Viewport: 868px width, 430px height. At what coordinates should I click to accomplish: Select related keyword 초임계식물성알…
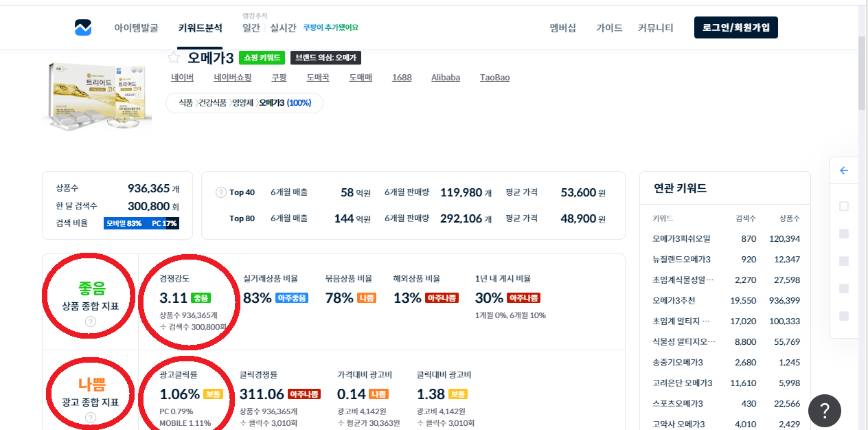683,280
